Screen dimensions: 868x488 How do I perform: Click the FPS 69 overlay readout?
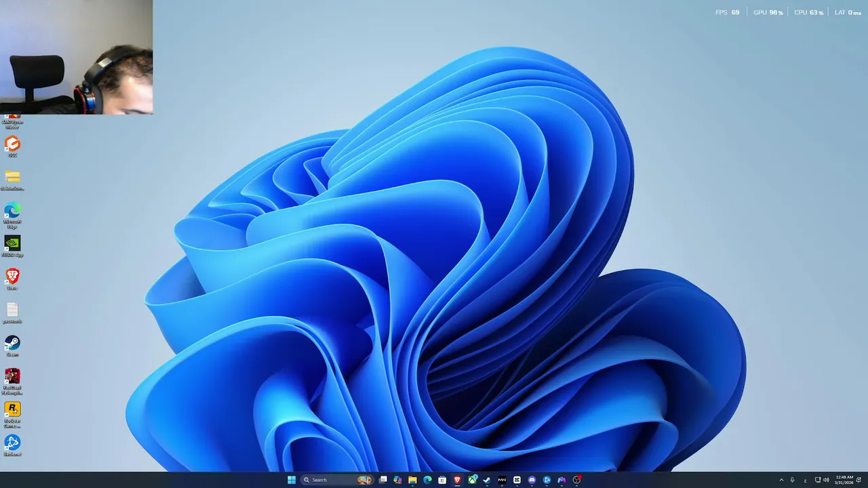(x=727, y=12)
